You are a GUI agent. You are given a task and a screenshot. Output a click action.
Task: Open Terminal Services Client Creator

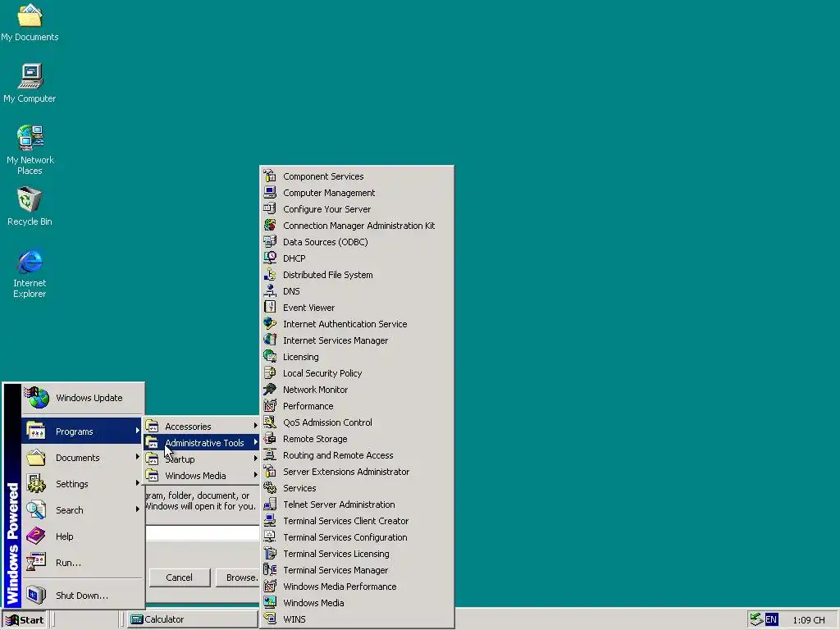coord(357,521)
